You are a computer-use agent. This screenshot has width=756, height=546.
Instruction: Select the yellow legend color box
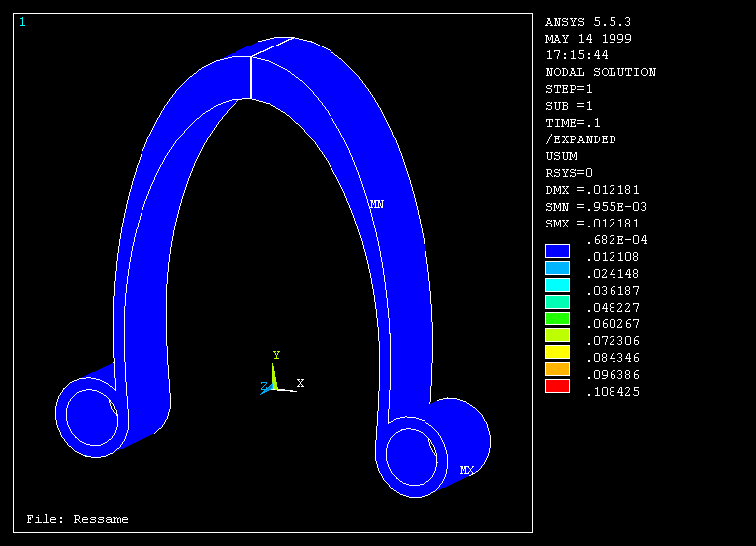tap(557, 351)
